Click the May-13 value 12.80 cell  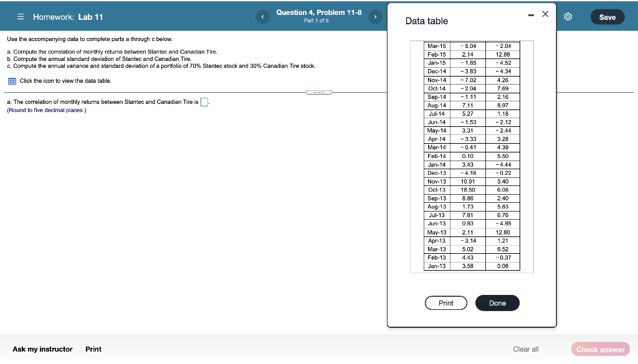tap(503, 232)
